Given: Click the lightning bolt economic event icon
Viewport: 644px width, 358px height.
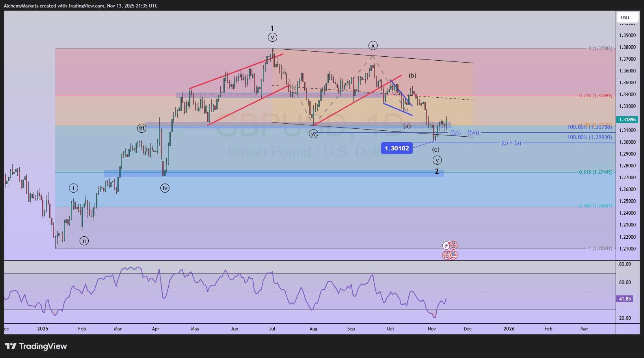Looking at the screenshot, I should [x=446, y=245].
